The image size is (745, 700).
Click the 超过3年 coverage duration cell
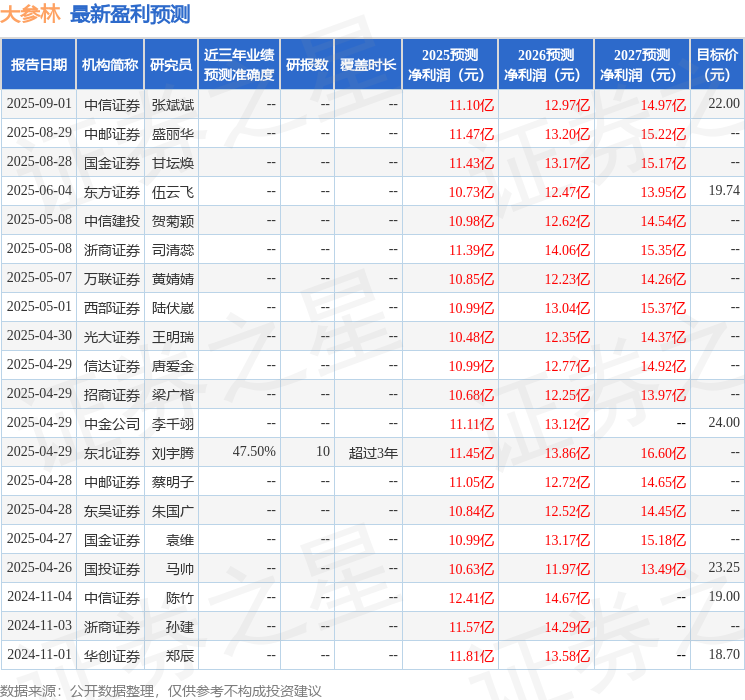373,453
